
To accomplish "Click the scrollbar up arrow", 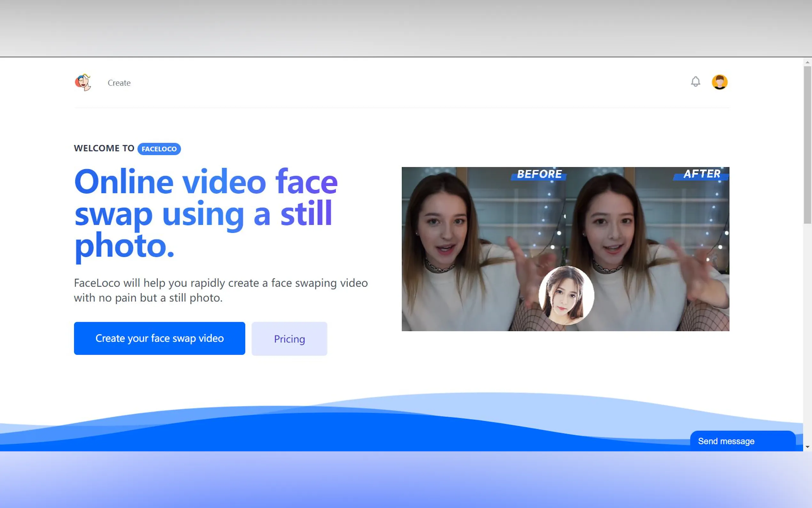I will (x=807, y=62).
